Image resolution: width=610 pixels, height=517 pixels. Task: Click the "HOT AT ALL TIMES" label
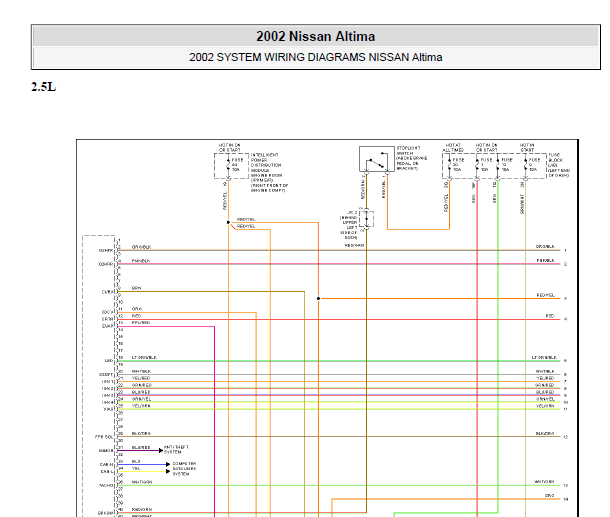(453, 147)
